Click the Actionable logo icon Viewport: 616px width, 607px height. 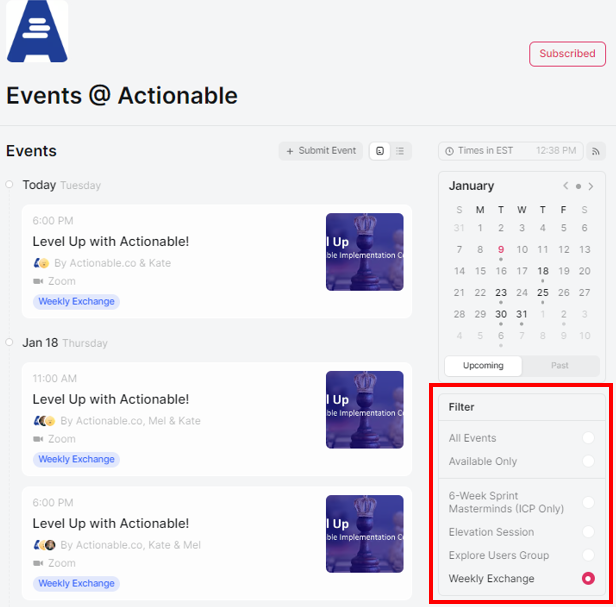37,31
